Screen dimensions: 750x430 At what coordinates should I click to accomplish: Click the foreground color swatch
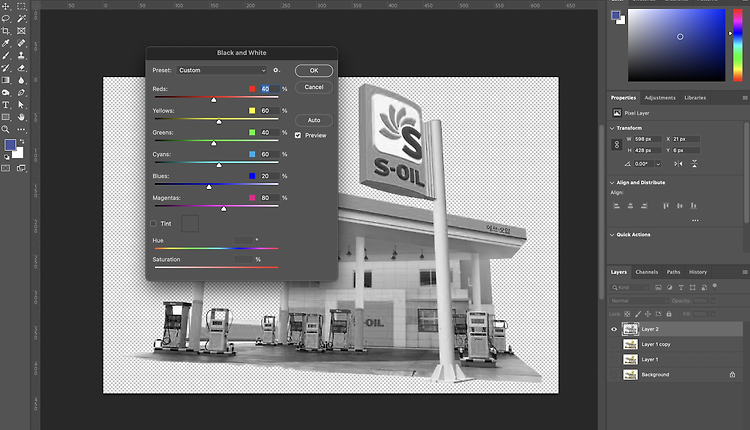coord(10,145)
